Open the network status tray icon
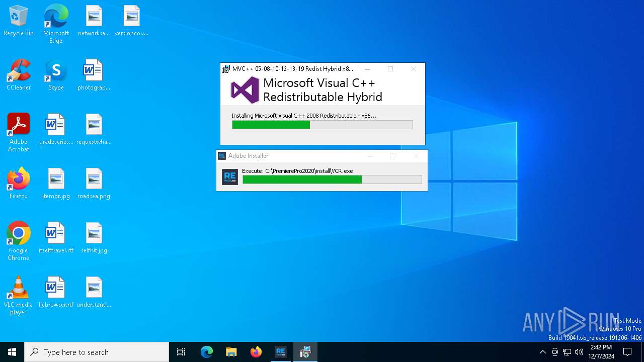This screenshot has width=644, height=362. [567, 352]
